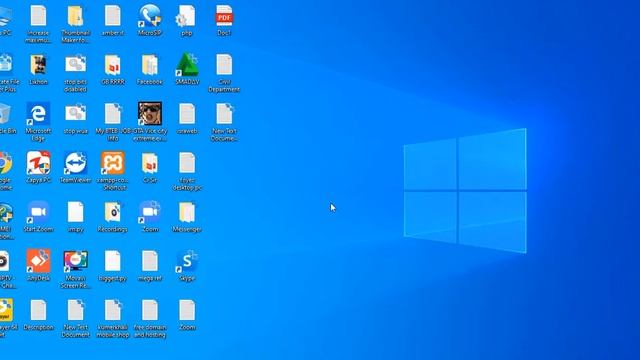The width and height of the screenshot is (640, 360).
Task: Open the My BTEB JOB info file
Action: 113,122
